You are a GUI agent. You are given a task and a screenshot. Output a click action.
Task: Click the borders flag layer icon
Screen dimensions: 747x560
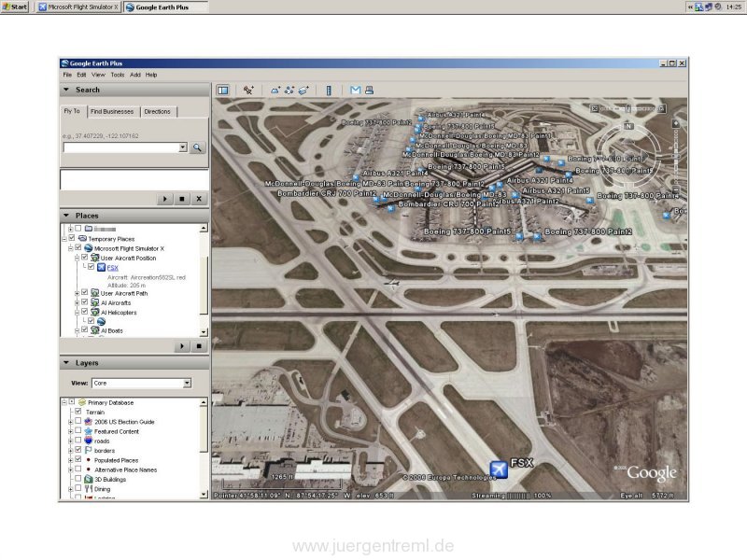(88, 450)
